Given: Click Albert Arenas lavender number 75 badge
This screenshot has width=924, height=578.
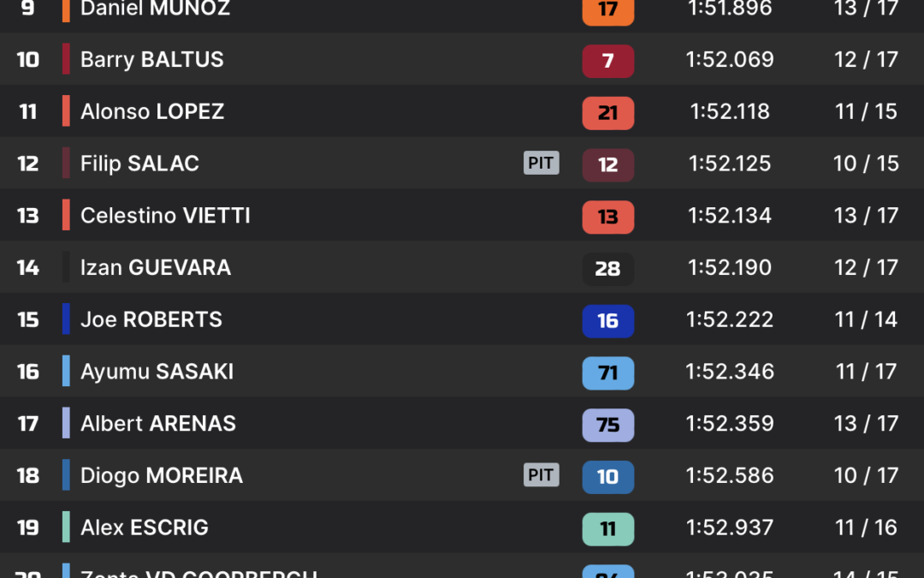Looking at the screenshot, I should [608, 425].
